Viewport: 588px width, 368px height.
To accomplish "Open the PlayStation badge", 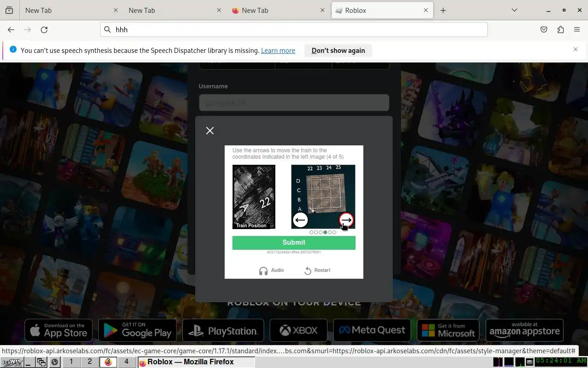I will click(x=223, y=330).
